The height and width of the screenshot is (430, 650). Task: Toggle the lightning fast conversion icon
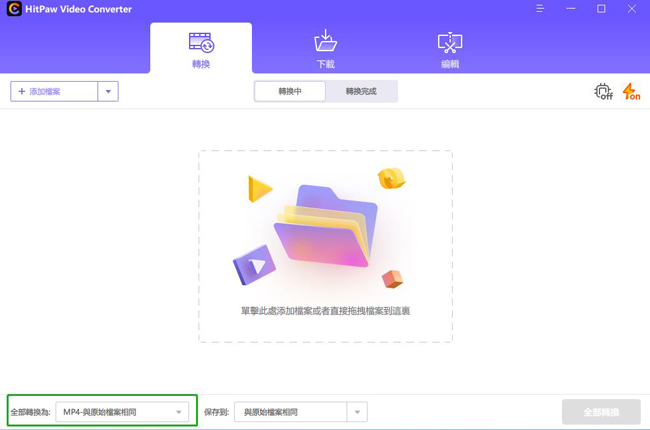click(x=631, y=92)
